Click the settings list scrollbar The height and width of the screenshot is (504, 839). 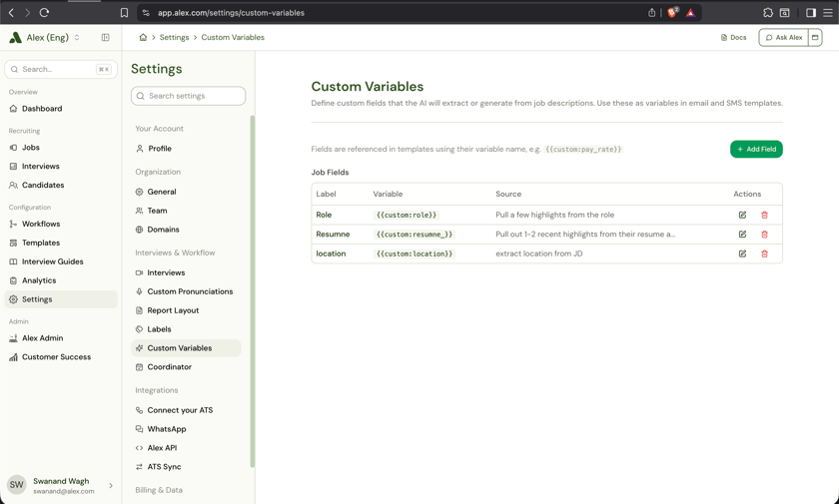tap(253, 291)
